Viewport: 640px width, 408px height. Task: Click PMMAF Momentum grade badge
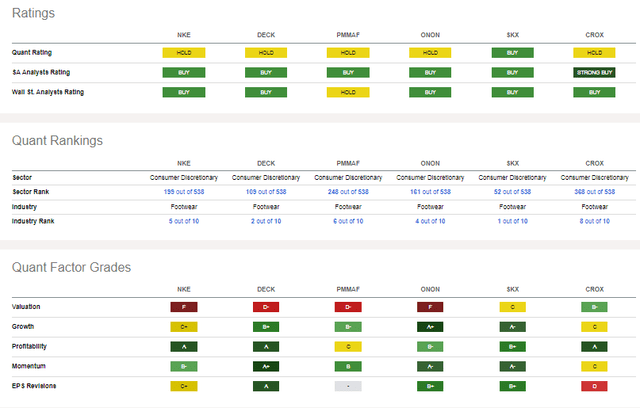pyautogui.click(x=348, y=366)
